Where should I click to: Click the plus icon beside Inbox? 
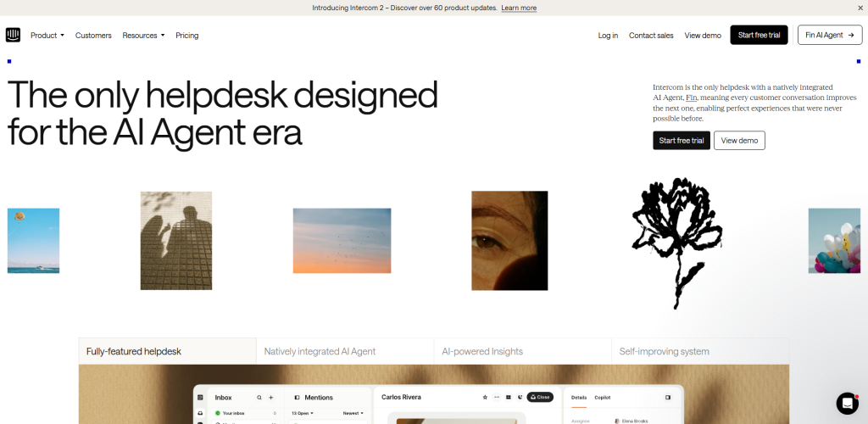coord(270,398)
